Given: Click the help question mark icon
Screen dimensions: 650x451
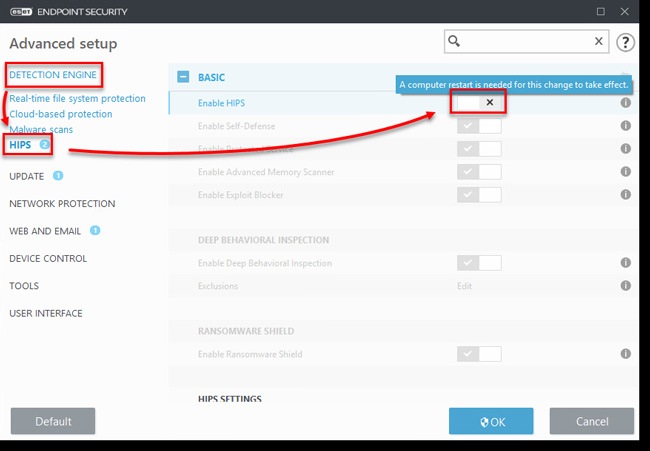Looking at the screenshot, I should click(x=625, y=42).
